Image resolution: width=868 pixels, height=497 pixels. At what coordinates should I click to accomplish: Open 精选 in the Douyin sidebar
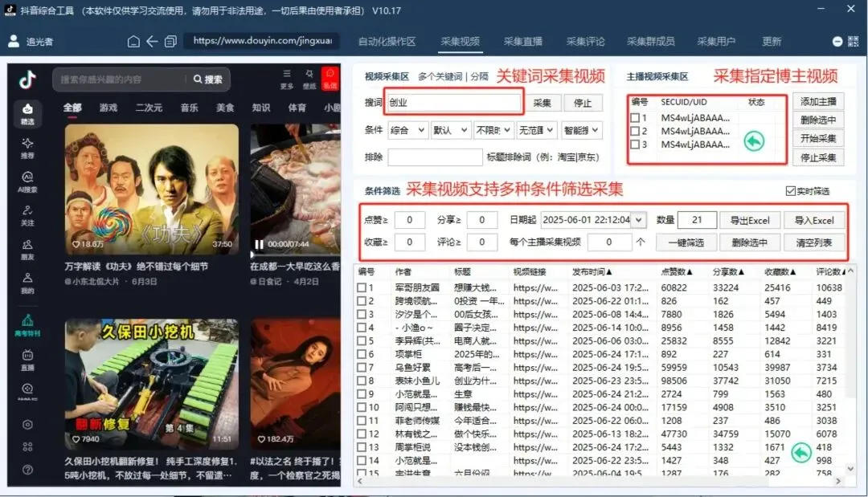(x=27, y=114)
